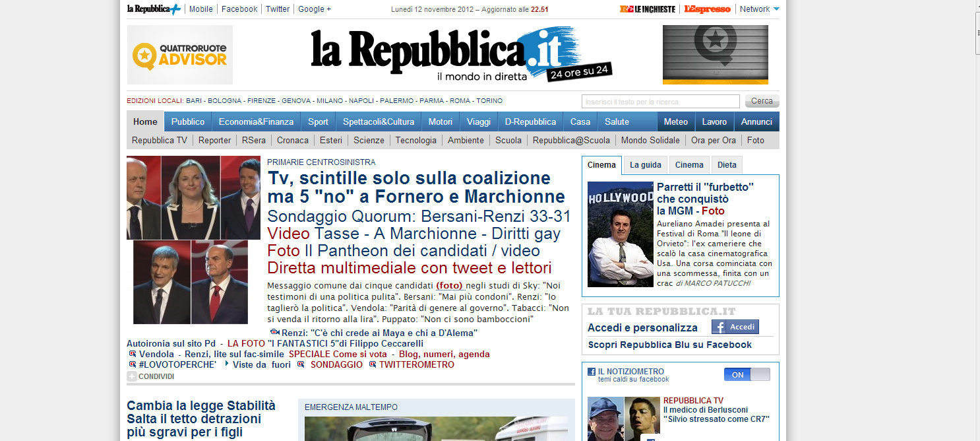Open the Economia&Finanza section
This screenshot has width=980, height=441.
tap(256, 121)
